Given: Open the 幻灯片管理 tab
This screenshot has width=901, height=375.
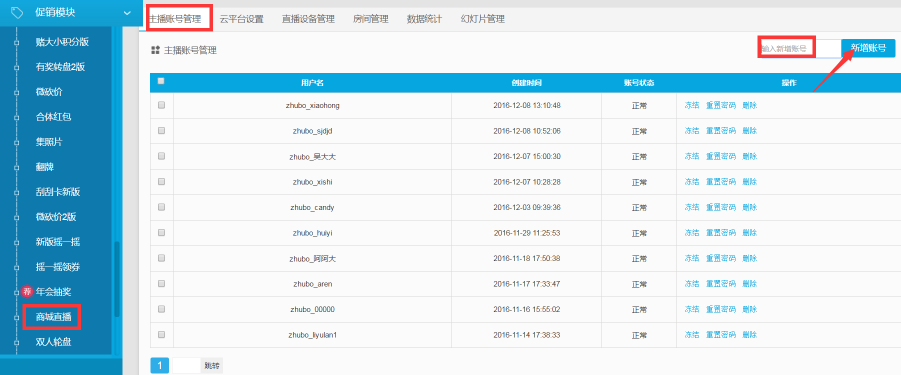Looking at the screenshot, I should 483,19.
